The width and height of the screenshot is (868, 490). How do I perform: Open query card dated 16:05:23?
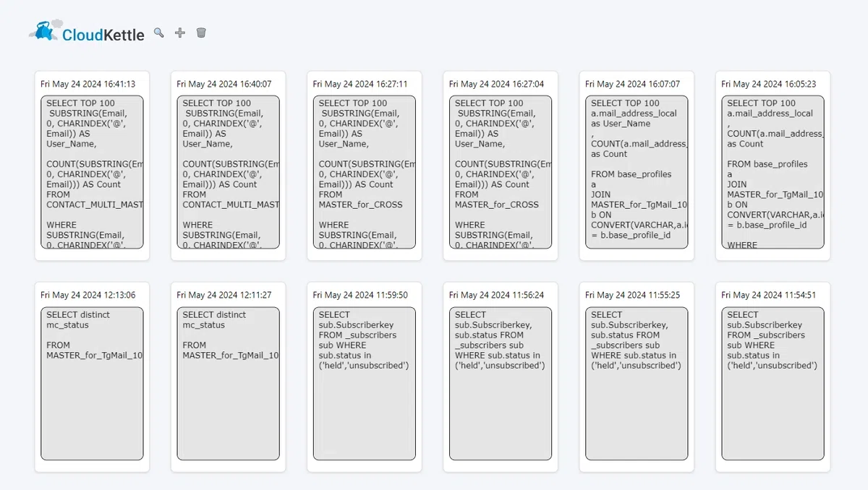pos(773,166)
